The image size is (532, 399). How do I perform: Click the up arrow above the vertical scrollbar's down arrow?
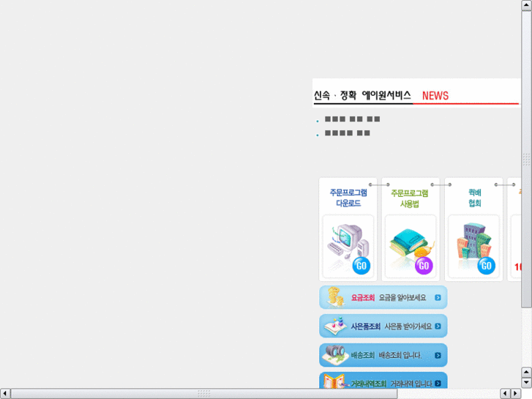click(526, 372)
